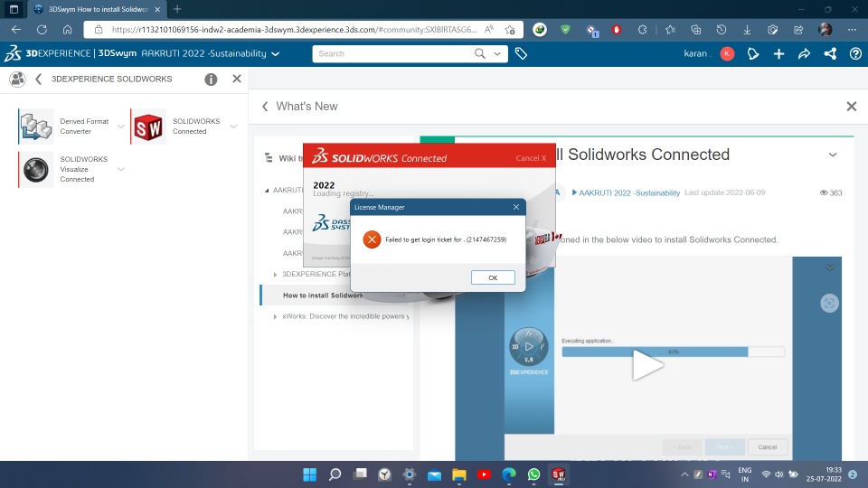This screenshot has width=868, height=488.
Task: Open the Windows Start menu
Action: [310, 474]
